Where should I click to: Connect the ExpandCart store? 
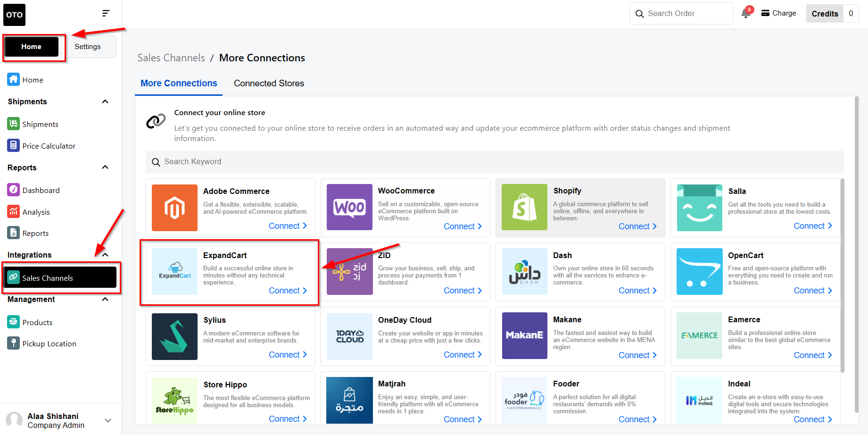point(288,291)
